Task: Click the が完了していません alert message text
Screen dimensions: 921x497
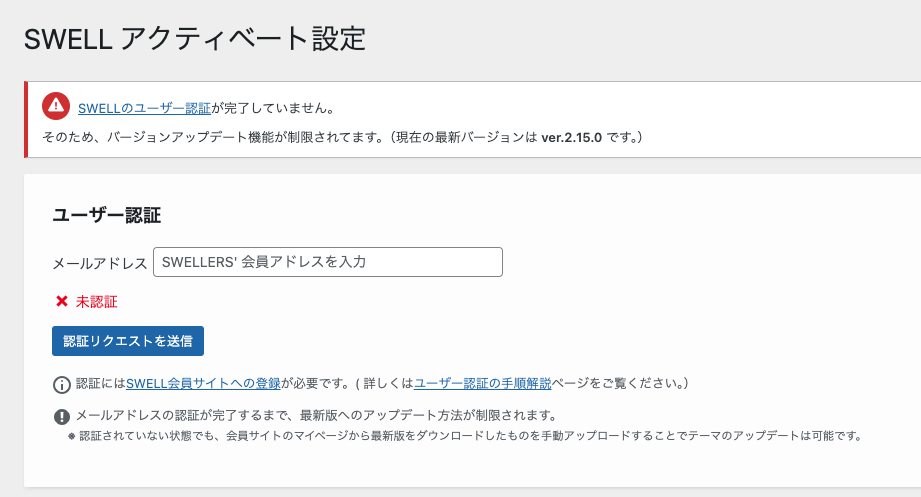Action: coord(273,108)
